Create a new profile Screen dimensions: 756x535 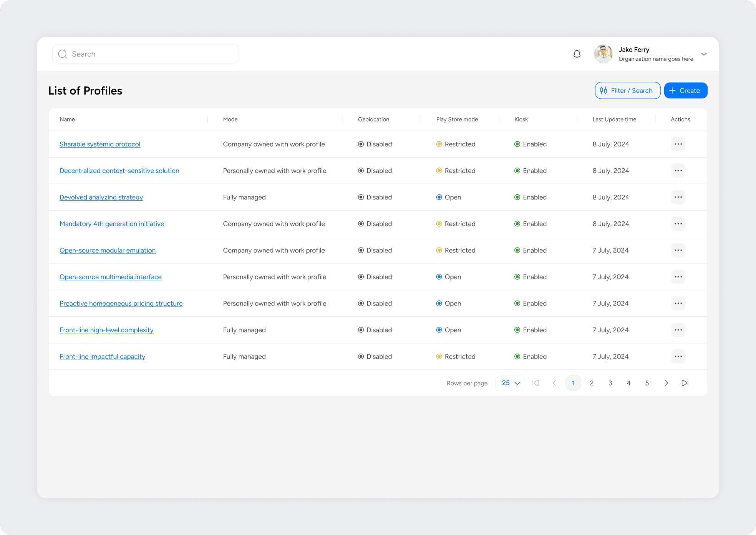[x=685, y=91]
